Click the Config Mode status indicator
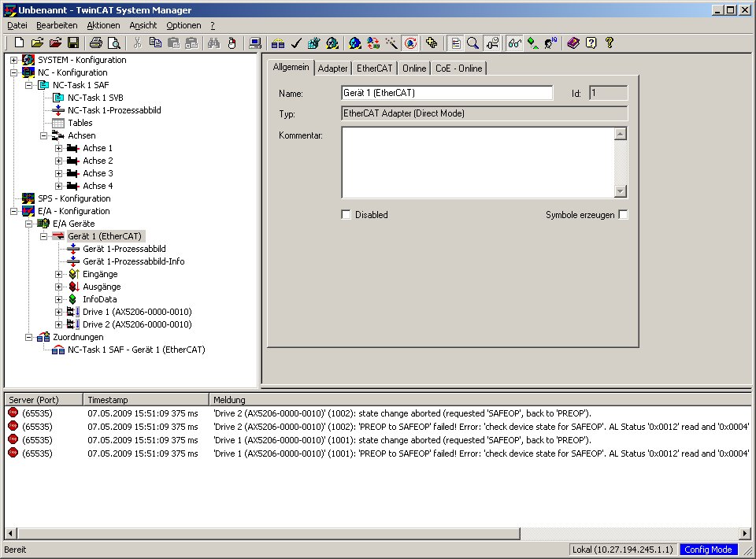756x559 pixels. [x=708, y=550]
